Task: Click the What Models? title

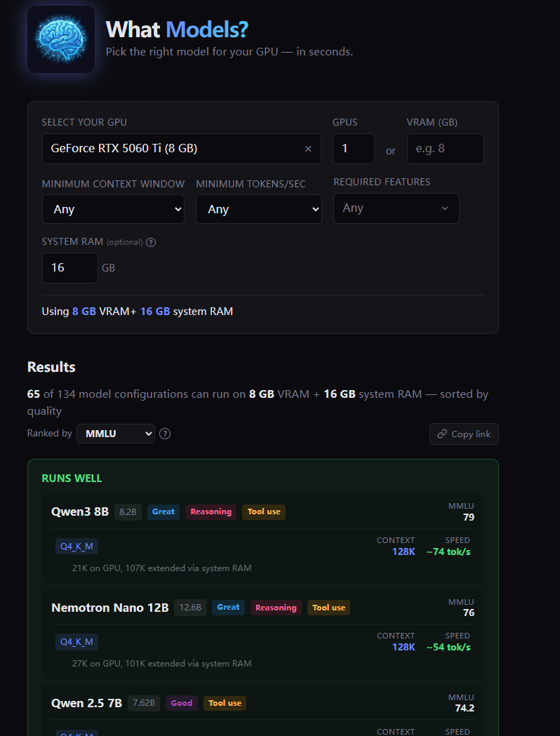Action: pos(177,29)
